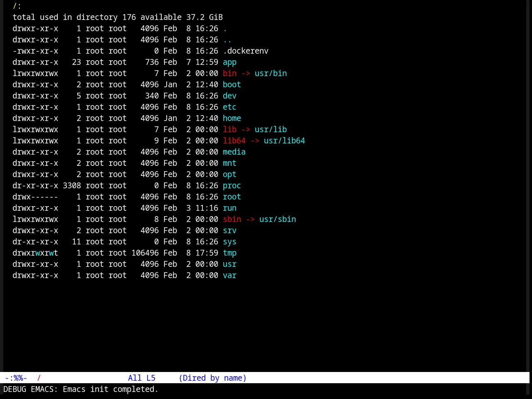Click the usr/sbin symlink target
This screenshot has width=532, height=399.
pos(278,219)
